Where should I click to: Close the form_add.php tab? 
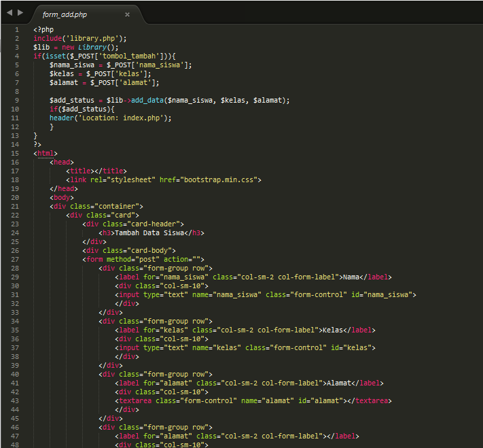[x=127, y=14]
